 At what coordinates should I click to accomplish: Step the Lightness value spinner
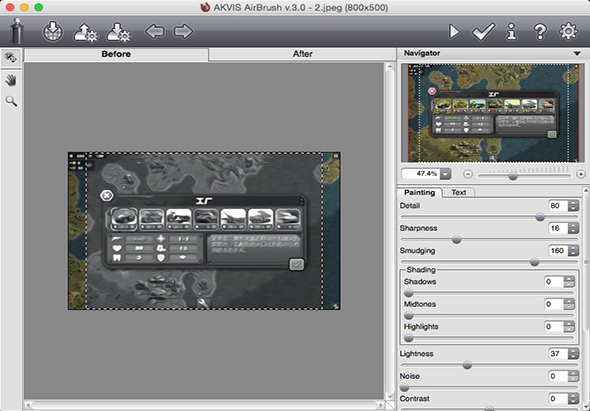click(573, 354)
